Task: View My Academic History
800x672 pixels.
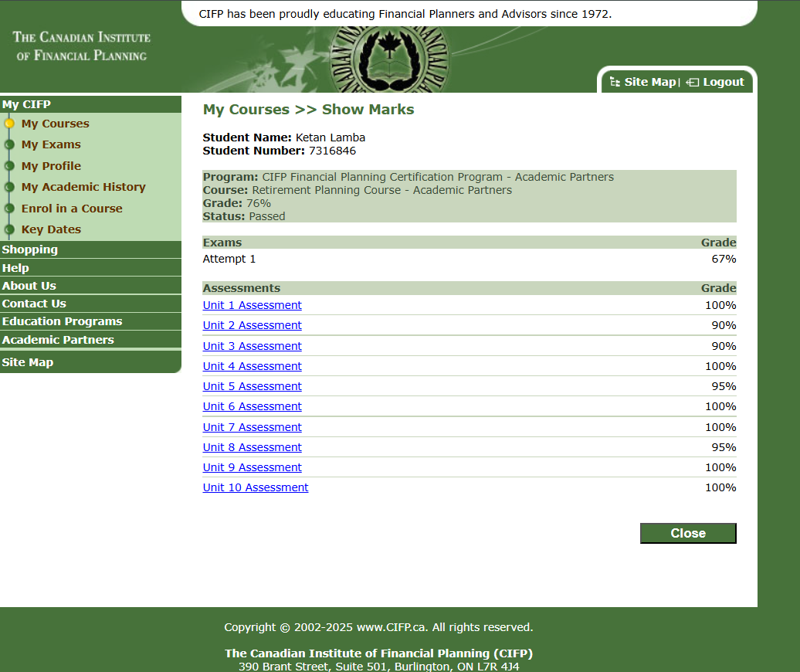Action: coord(83,187)
